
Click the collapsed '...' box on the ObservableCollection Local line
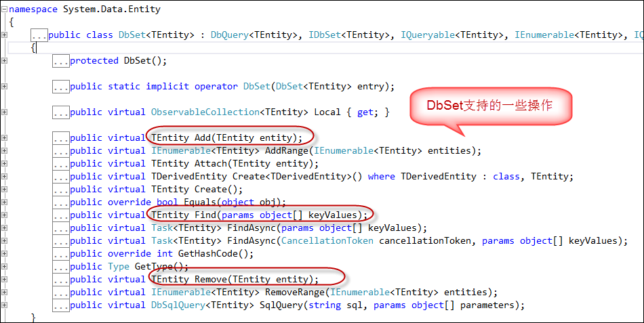click(61, 112)
